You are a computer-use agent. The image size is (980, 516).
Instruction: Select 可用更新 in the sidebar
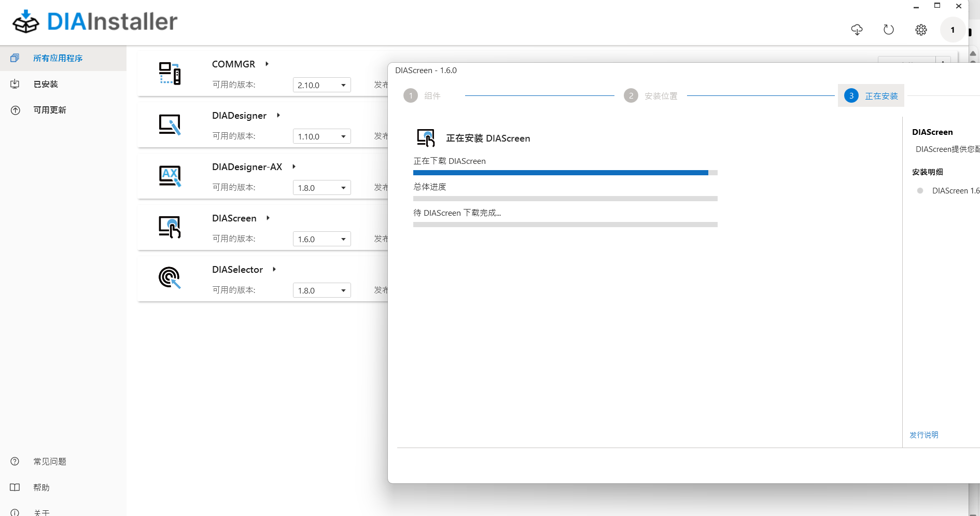(x=50, y=110)
